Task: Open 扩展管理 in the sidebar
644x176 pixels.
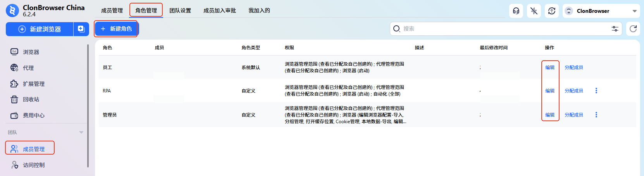Action: pos(34,84)
